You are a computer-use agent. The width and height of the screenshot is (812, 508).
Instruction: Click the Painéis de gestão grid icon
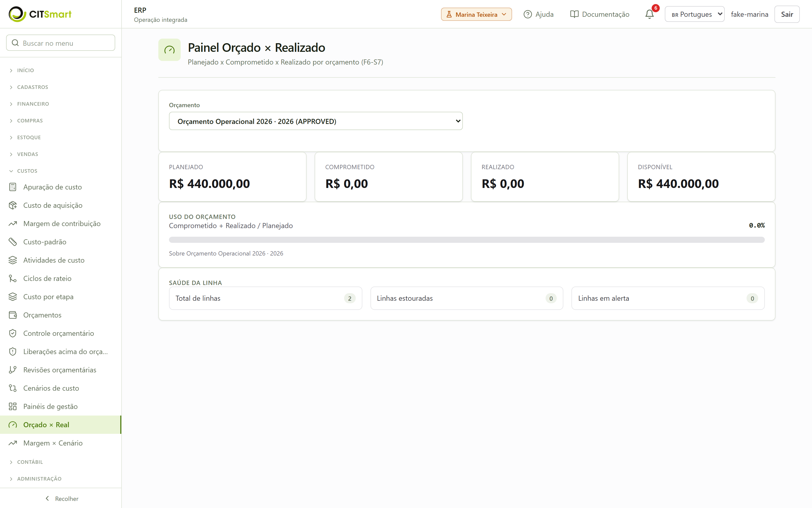(13, 407)
